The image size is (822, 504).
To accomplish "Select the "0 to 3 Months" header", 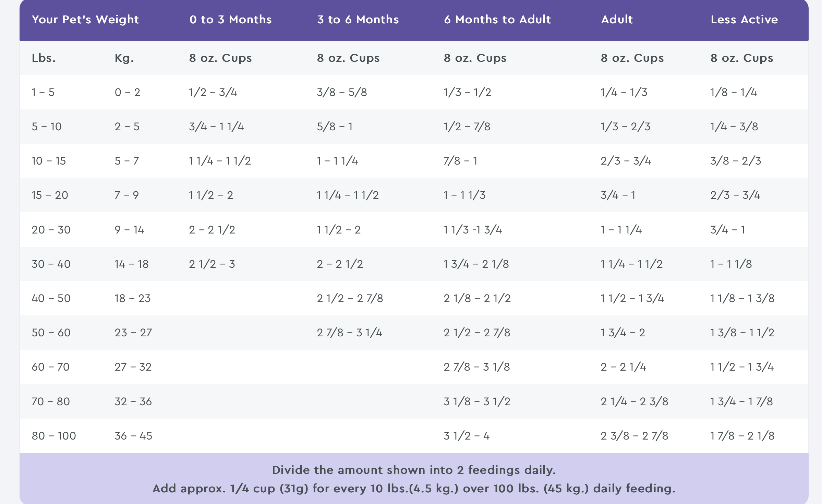I will click(x=230, y=20).
